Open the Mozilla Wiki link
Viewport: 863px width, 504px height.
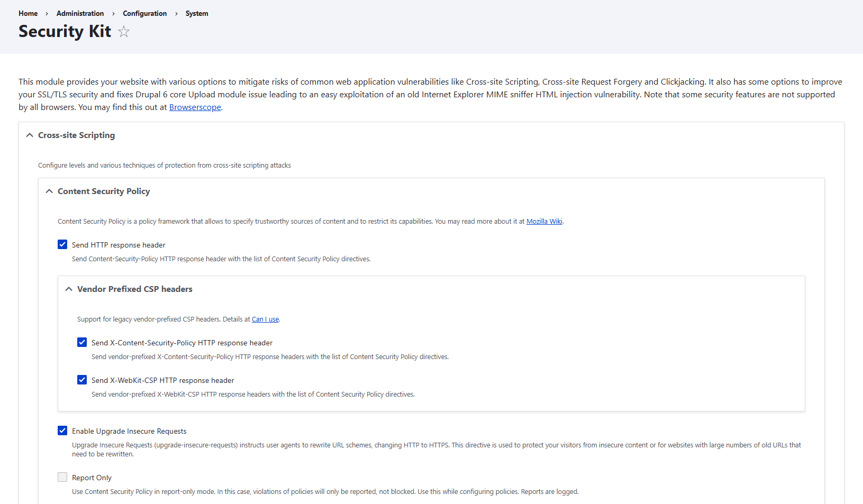coord(544,221)
